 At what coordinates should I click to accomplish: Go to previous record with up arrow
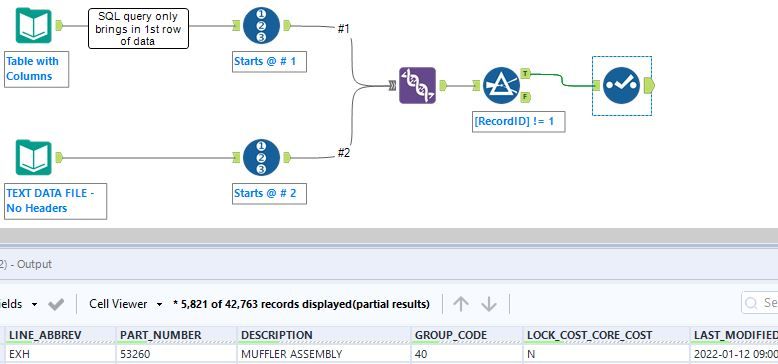coord(461,304)
